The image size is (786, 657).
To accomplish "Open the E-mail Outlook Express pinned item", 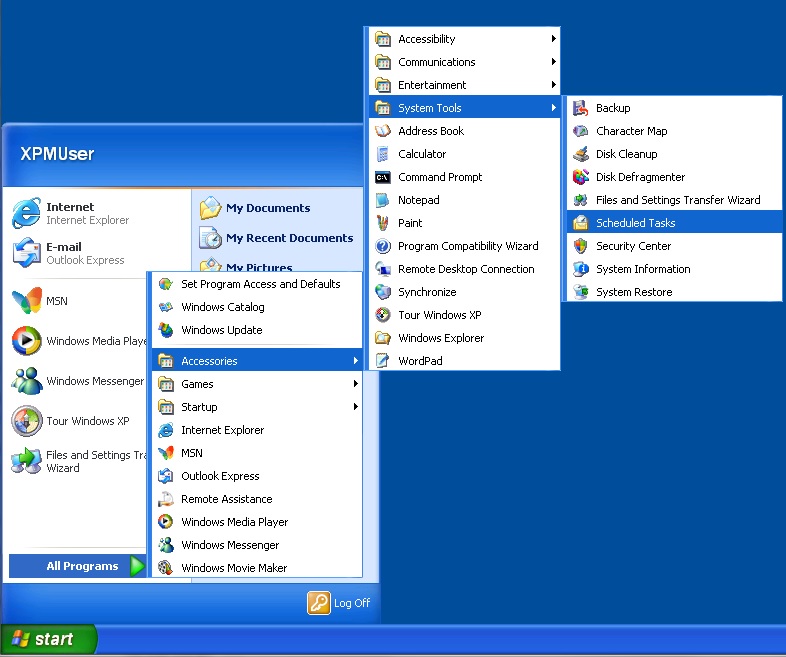I will 75,253.
